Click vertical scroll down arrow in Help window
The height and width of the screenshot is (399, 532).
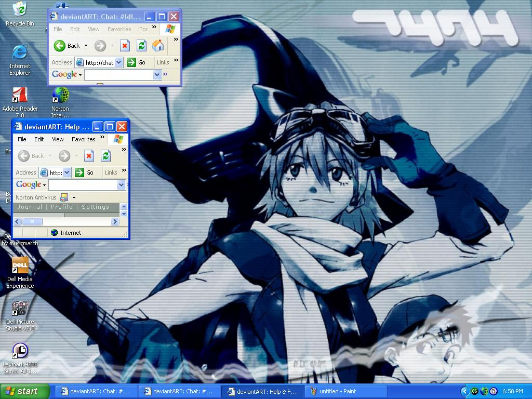click(124, 214)
